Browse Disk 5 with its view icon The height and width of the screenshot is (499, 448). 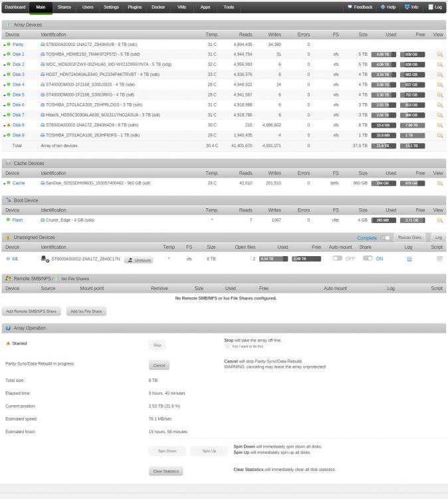(440, 95)
